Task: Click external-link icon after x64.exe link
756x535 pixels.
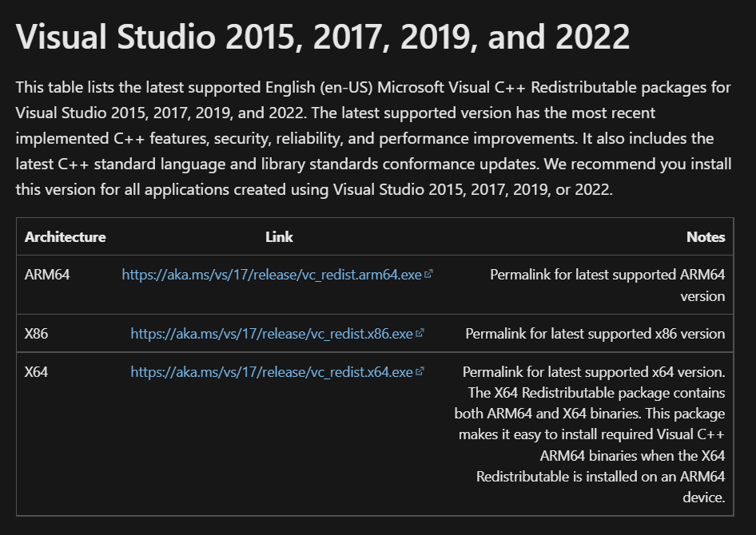Action: point(420,371)
